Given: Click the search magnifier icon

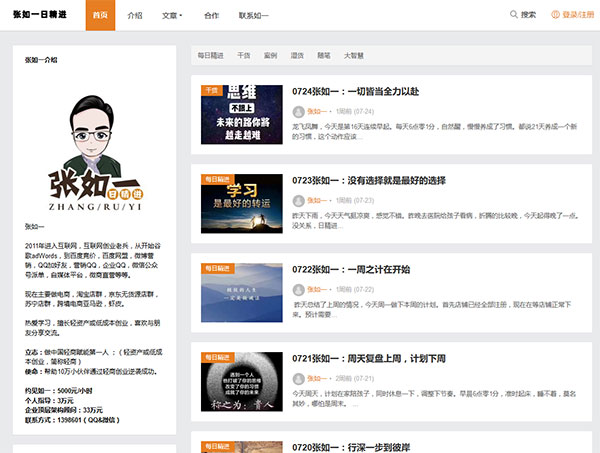Looking at the screenshot, I should pyautogui.click(x=514, y=15).
